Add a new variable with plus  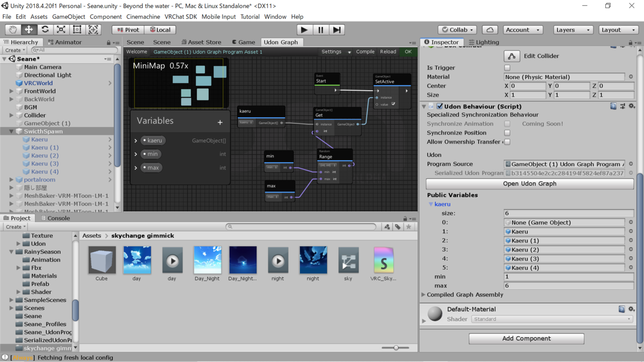220,122
